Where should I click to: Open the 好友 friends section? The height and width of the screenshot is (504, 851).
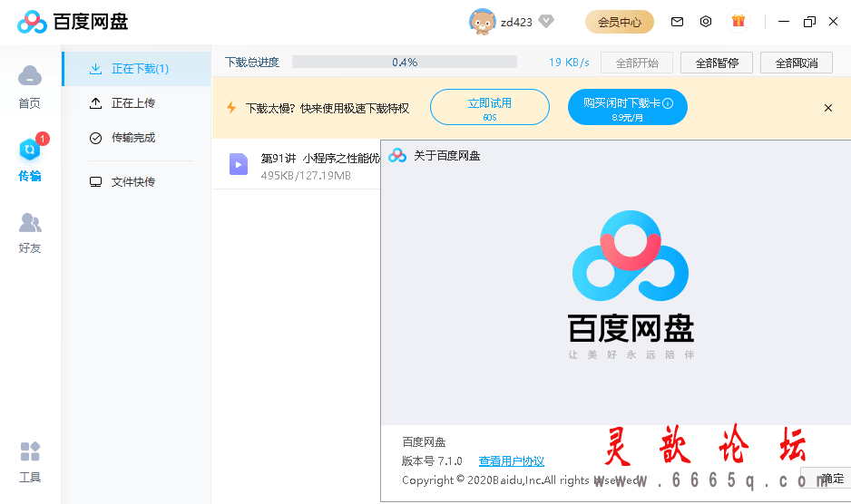click(x=30, y=233)
